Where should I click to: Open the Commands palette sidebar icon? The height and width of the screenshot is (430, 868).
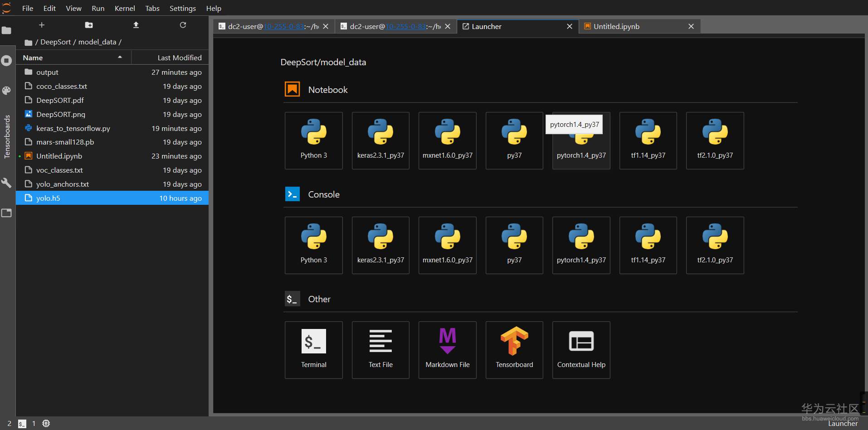pyautogui.click(x=6, y=91)
